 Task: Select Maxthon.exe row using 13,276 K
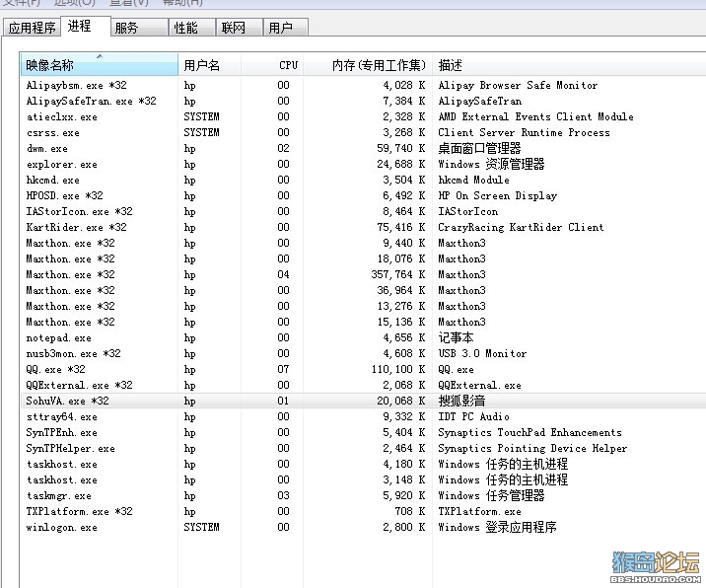tap(363, 306)
